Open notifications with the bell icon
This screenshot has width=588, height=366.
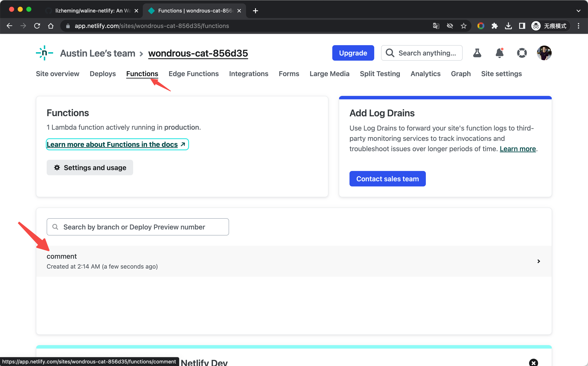[x=499, y=53]
